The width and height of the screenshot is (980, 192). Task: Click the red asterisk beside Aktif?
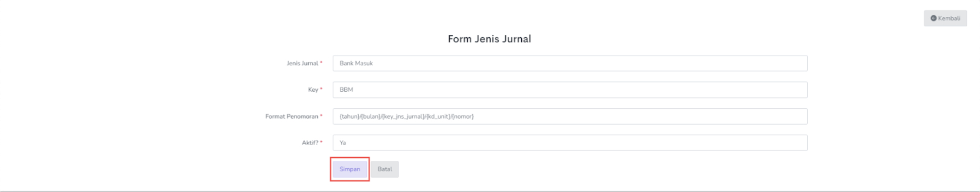(x=321, y=142)
